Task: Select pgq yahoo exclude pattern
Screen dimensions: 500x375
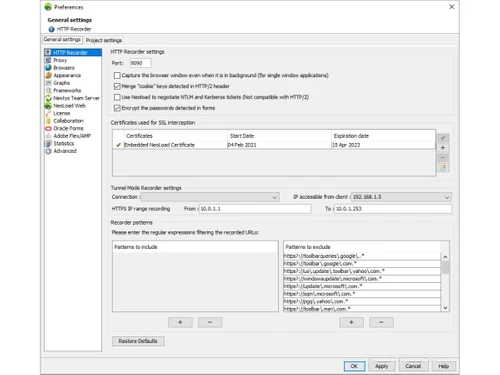Action: (x=362, y=302)
